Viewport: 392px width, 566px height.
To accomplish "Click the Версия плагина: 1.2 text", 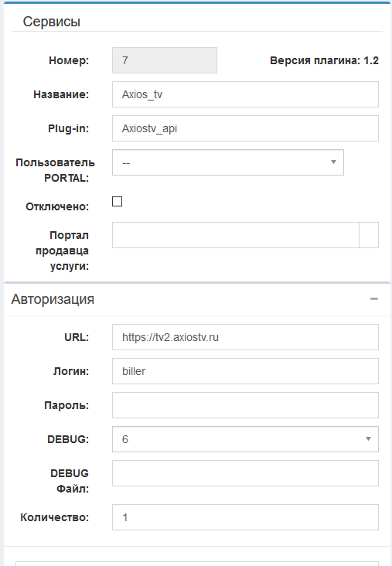I will [324, 60].
